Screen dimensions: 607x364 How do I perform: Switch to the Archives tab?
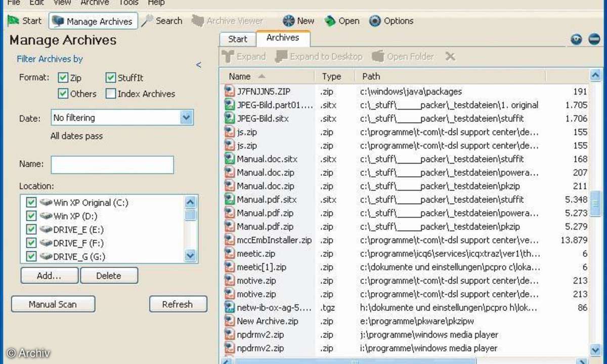pyautogui.click(x=283, y=38)
